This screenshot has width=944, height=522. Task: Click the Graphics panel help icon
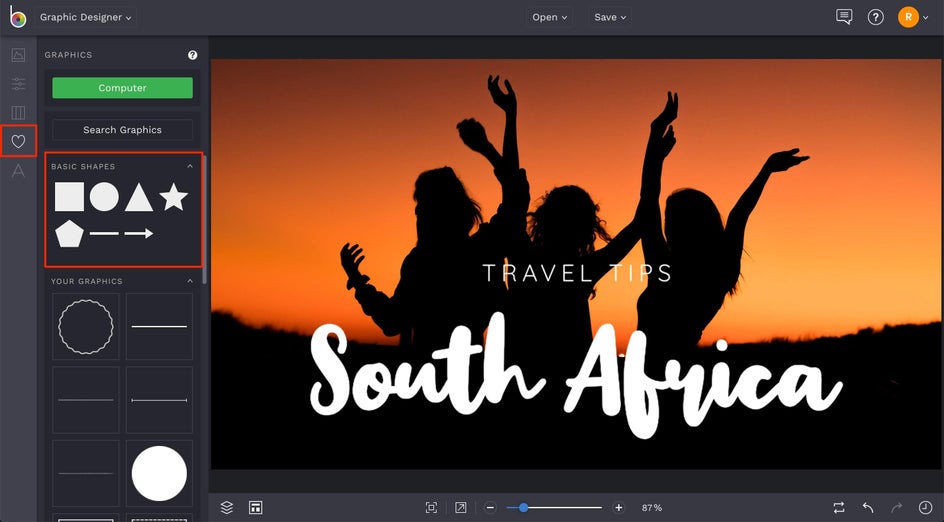pos(193,55)
